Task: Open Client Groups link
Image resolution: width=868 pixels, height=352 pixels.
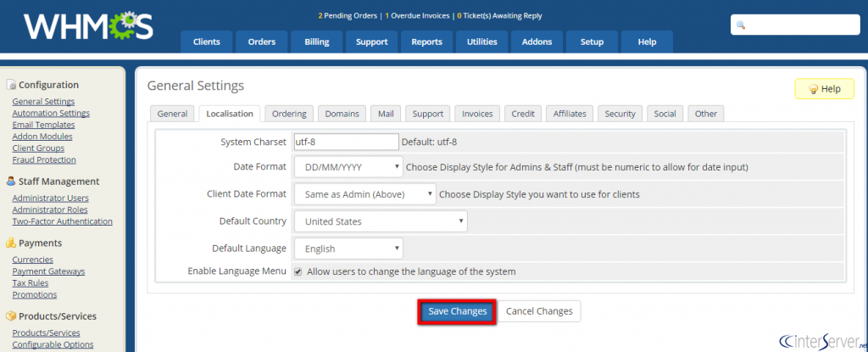Action: pyautogui.click(x=38, y=148)
